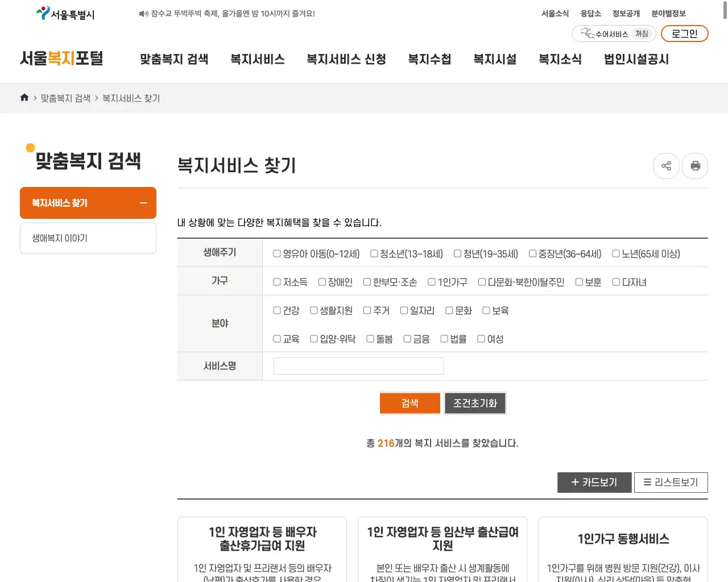The image size is (728, 582).
Task: Switch to 카드보기 card view
Action: 594,483
